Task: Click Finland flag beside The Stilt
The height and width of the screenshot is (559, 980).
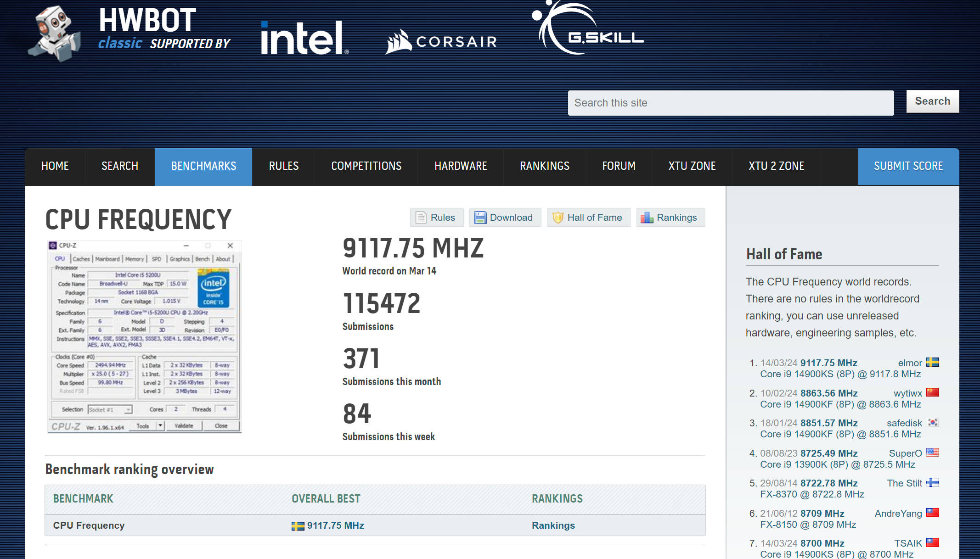Action: [x=932, y=483]
